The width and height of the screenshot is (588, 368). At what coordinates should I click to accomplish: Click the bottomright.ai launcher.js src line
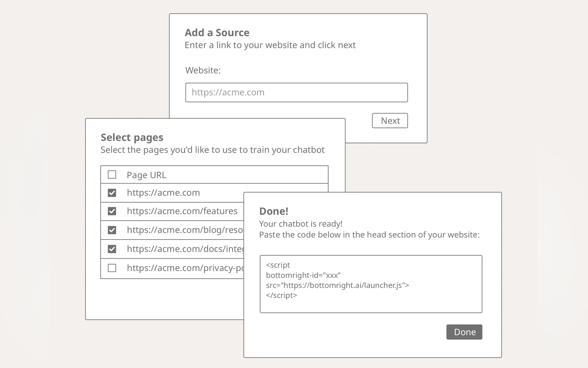[337, 285]
